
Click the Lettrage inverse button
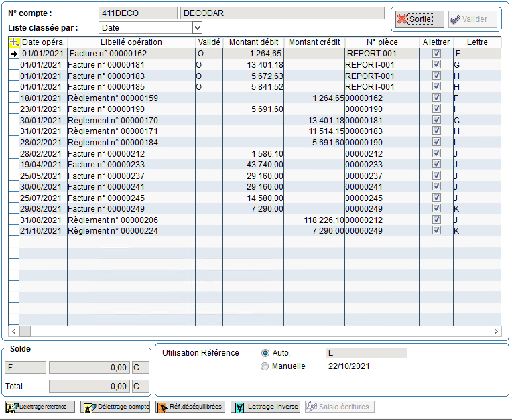pyautogui.click(x=265, y=407)
